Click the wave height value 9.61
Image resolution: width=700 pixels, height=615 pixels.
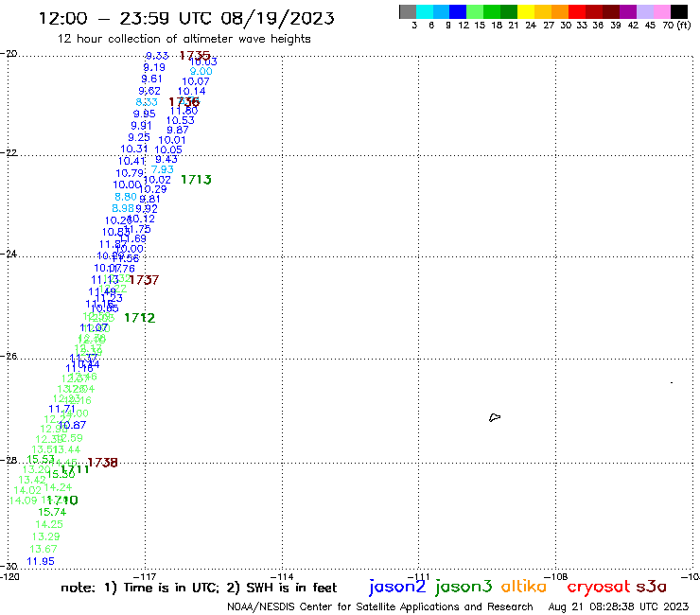tap(151, 79)
